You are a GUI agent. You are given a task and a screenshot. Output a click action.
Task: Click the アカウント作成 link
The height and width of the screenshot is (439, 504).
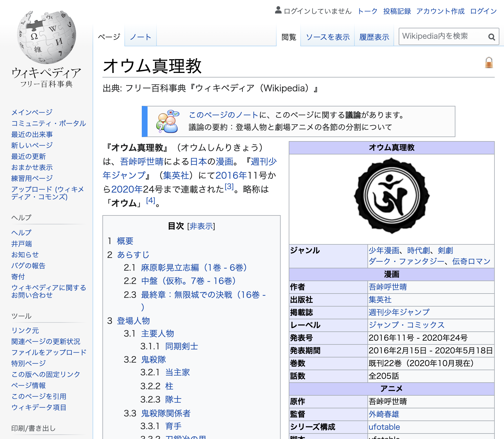point(440,11)
